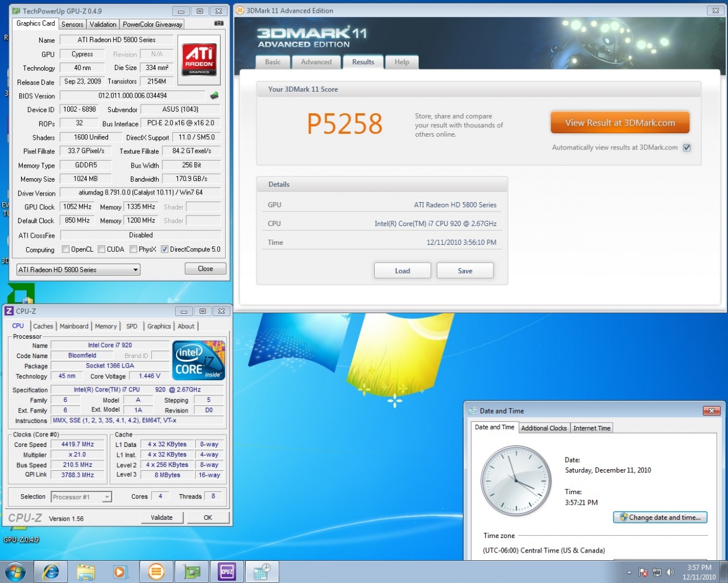Click View Result at 3DMark.com
Viewport: 728px width, 583px height.
[x=619, y=123]
